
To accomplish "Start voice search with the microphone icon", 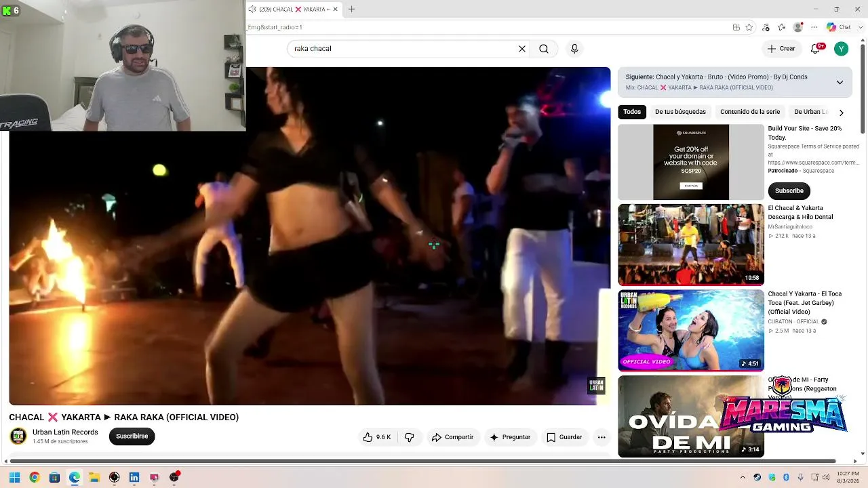I will click(574, 49).
